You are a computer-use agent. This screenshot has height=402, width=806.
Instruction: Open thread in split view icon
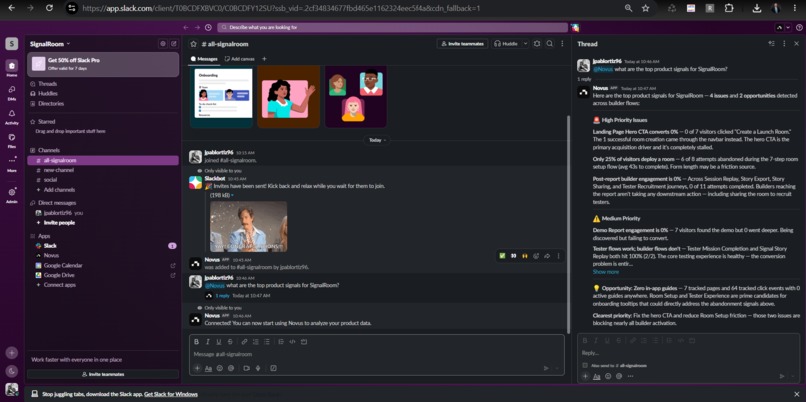pos(771,44)
